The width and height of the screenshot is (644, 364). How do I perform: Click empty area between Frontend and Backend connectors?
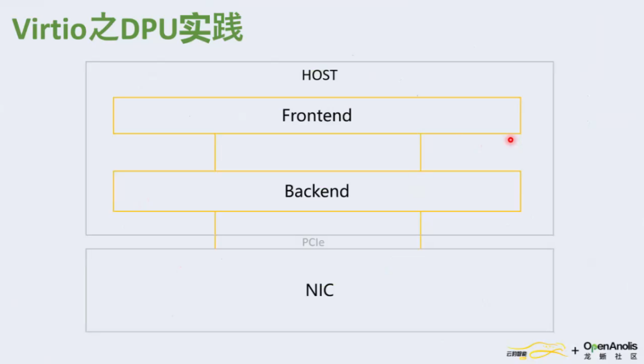pyautogui.click(x=317, y=153)
